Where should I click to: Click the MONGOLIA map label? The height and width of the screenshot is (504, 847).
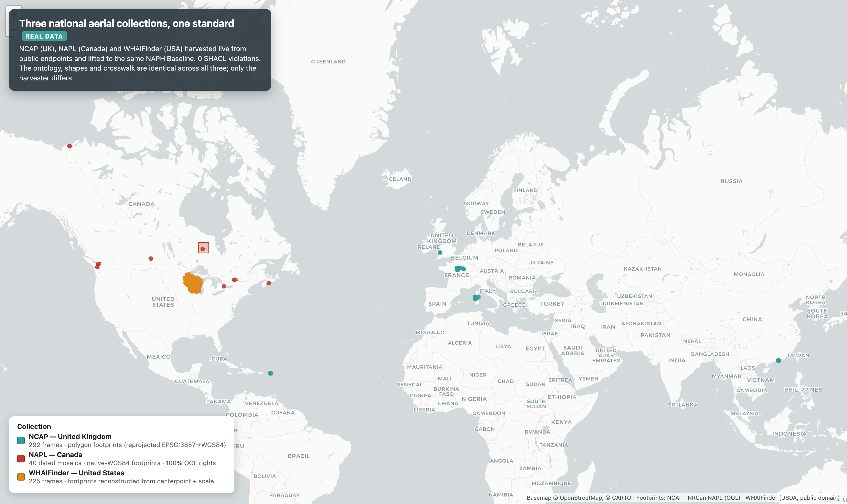tap(749, 274)
